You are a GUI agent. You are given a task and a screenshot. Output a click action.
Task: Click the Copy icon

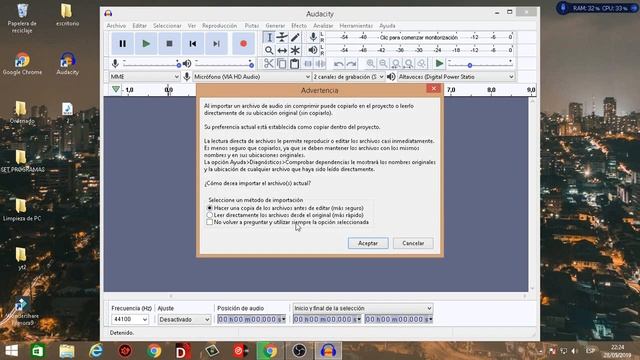pyautogui.click(x=282, y=64)
